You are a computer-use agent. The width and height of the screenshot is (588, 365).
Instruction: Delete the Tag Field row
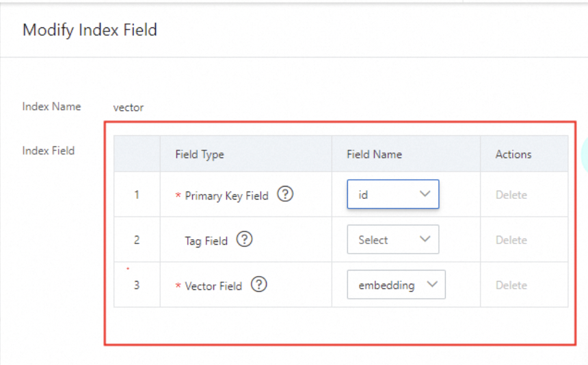[511, 240]
